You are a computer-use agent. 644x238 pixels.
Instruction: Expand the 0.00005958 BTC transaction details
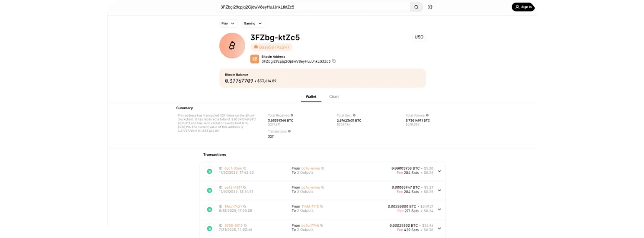[x=439, y=171]
